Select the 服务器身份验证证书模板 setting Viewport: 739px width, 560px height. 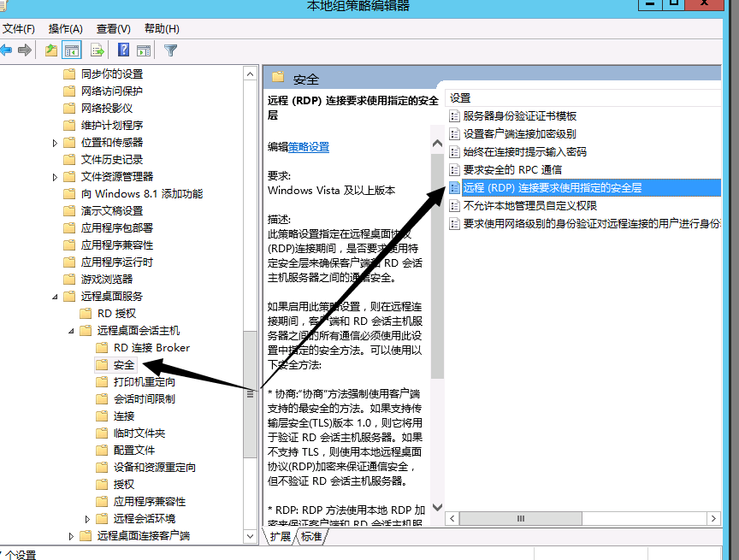[x=513, y=116]
